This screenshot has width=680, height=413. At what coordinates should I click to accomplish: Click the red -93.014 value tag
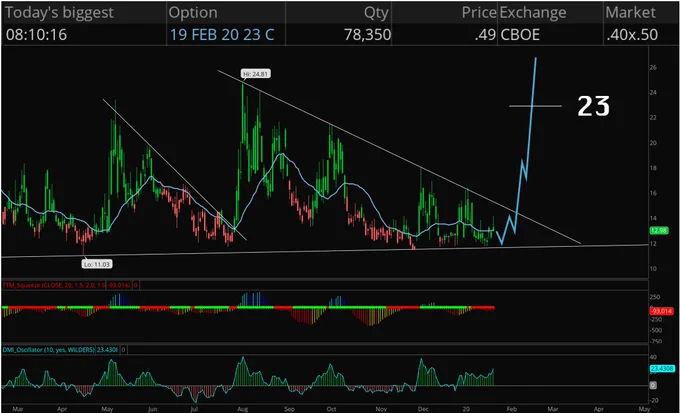tap(660, 311)
